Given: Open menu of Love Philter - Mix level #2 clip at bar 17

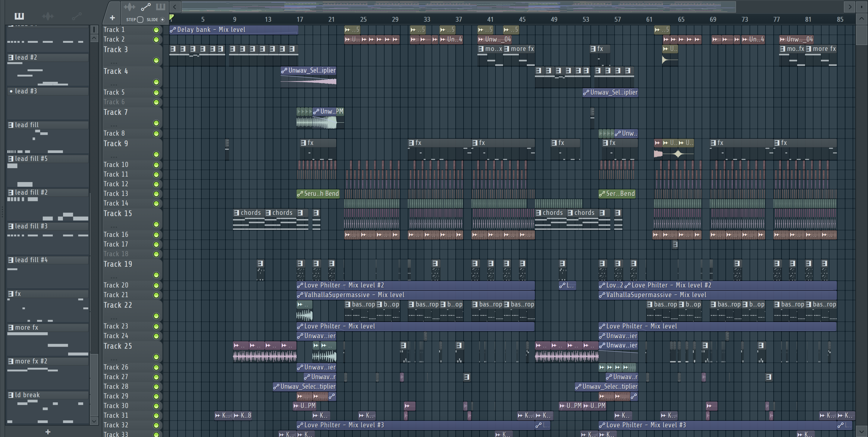Looking at the screenshot, I should 300,286.
